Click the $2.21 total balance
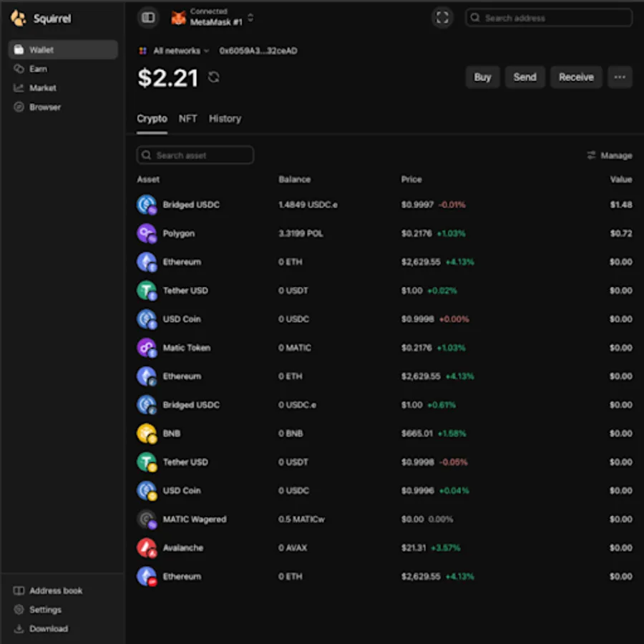The height and width of the screenshot is (644, 644). pyautogui.click(x=168, y=77)
